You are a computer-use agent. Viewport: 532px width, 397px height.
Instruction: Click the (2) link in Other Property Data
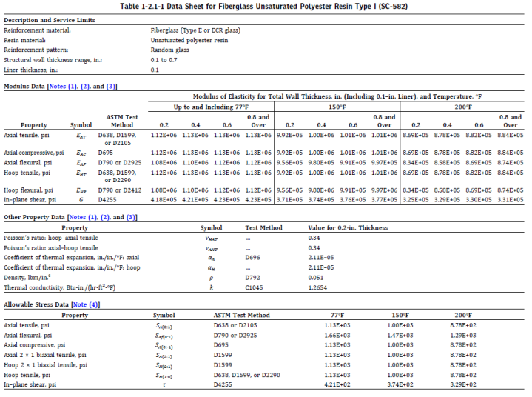[x=104, y=217]
